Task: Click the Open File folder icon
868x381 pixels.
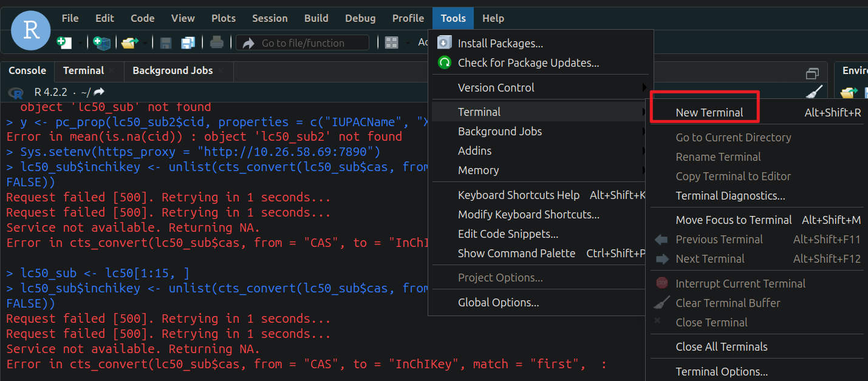Action: tap(129, 42)
